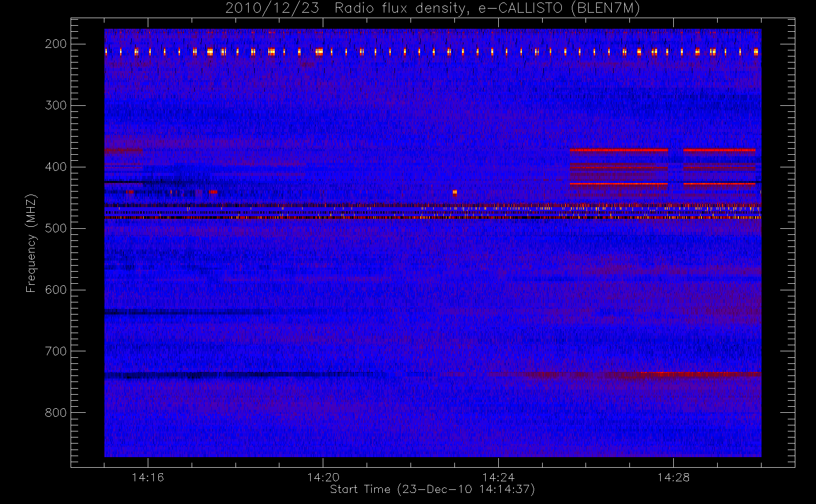
Task: Click the 800 frequency tick label
Action: point(55,413)
